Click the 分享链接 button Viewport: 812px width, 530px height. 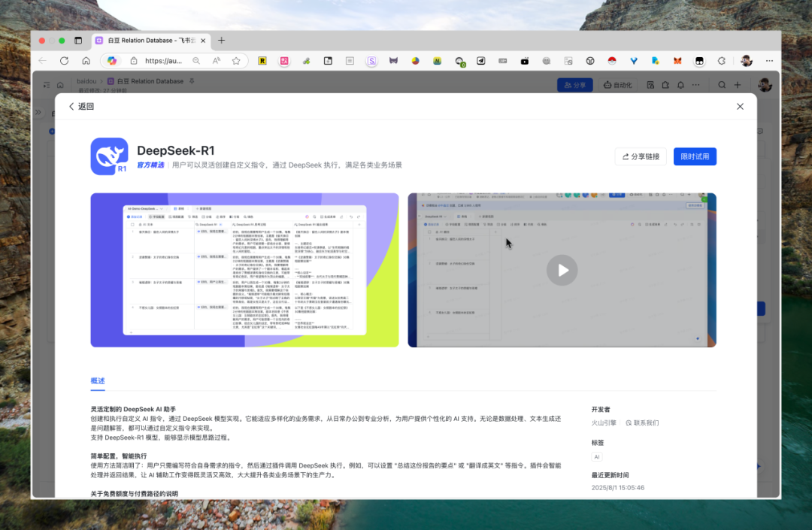(x=641, y=156)
